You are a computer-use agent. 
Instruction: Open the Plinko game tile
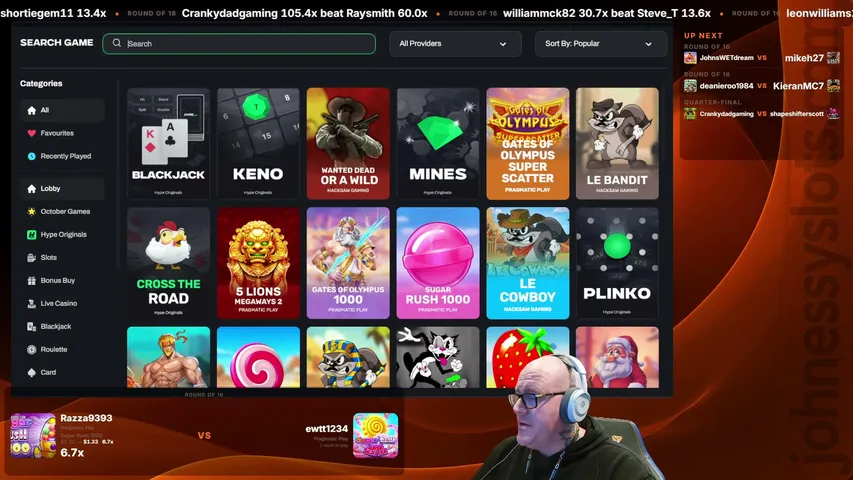pyautogui.click(x=617, y=263)
